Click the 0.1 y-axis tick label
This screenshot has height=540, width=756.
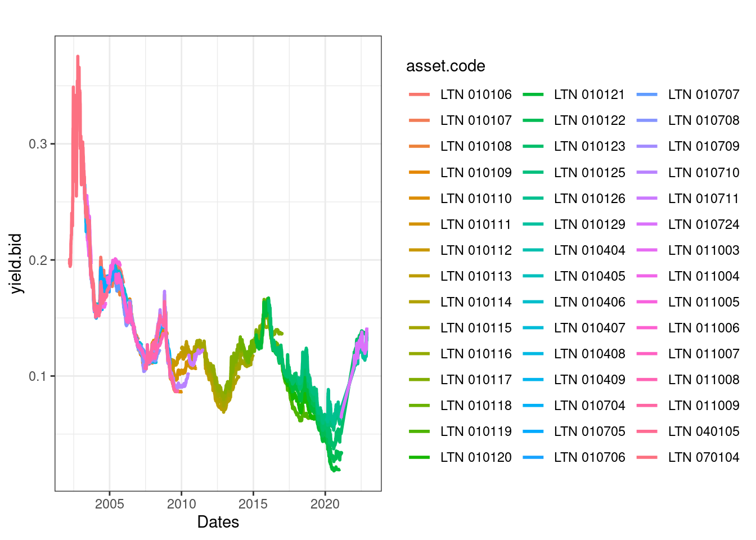pyautogui.click(x=38, y=376)
